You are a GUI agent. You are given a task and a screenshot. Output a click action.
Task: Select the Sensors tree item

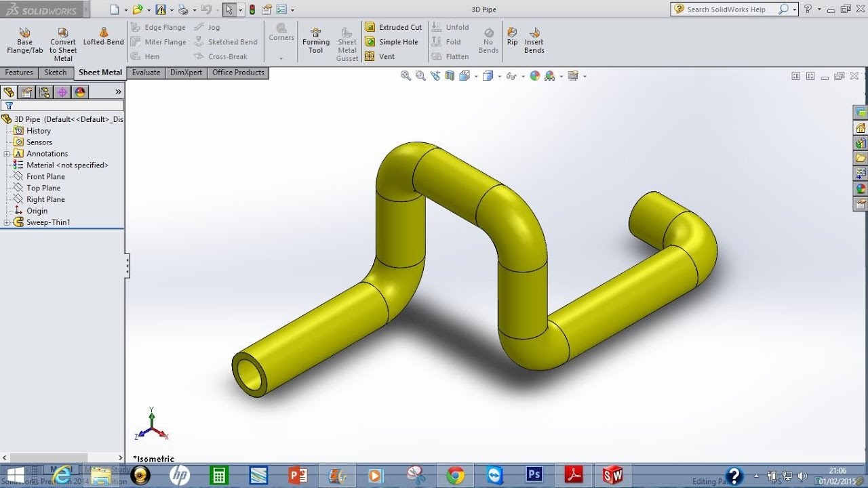click(33, 142)
